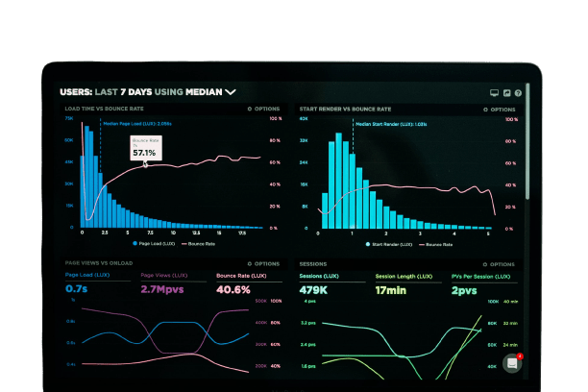Open Options gear for Load Time vs Bounce Rate

point(261,110)
